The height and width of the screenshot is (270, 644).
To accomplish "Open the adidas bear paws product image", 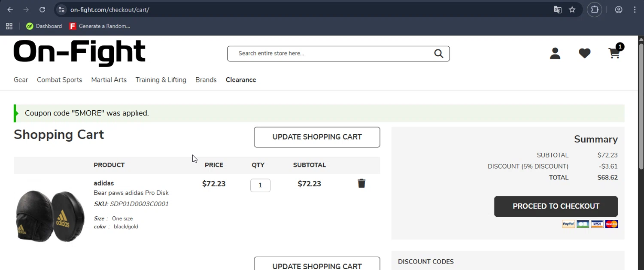I will pyautogui.click(x=50, y=216).
